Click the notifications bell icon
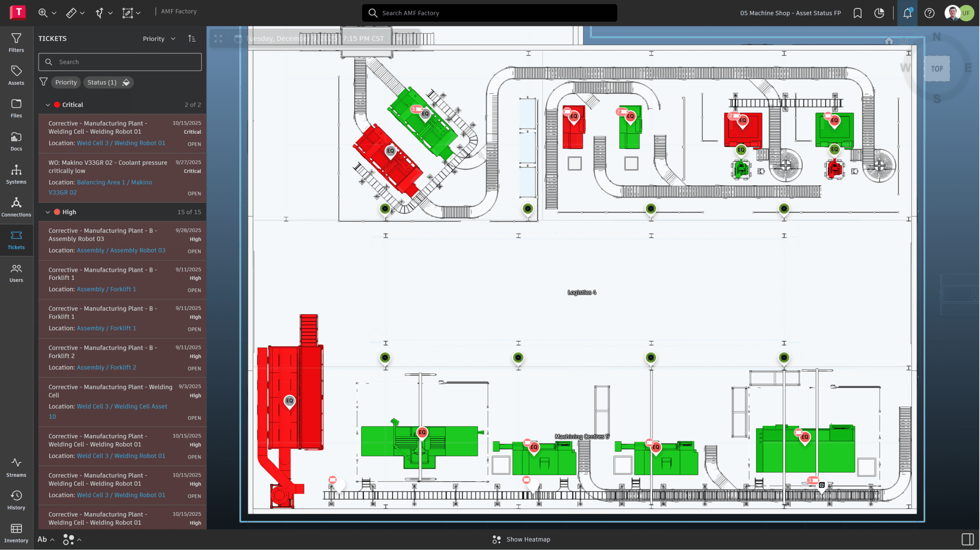Image resolution: width=980 pixels, height=550 pixels. (907, 13)
